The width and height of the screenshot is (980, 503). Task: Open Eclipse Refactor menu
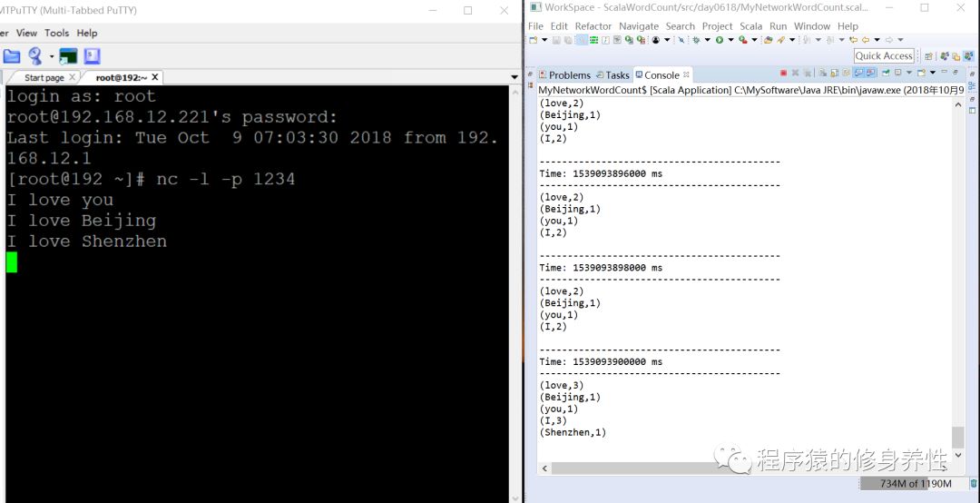coord(593,26)
